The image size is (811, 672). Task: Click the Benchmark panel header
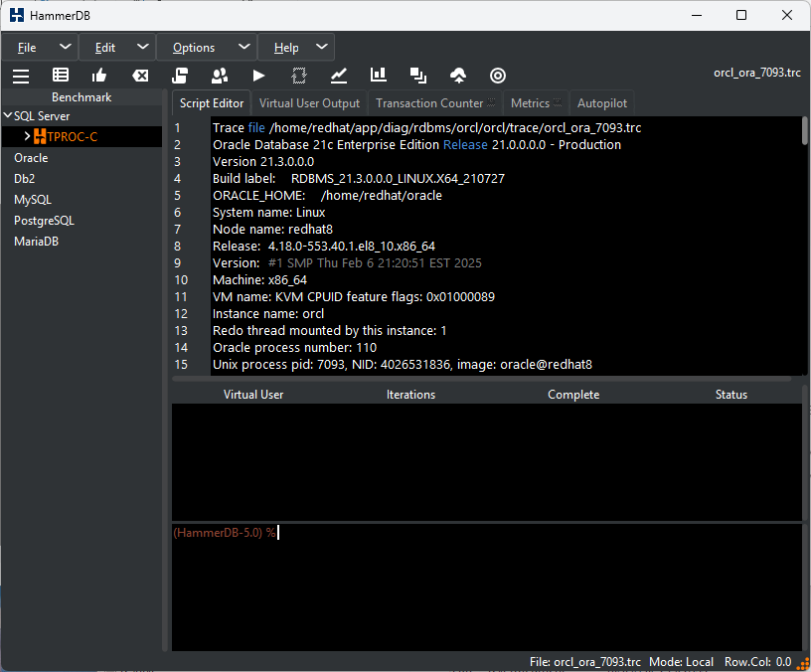click(x=81, y=97)
